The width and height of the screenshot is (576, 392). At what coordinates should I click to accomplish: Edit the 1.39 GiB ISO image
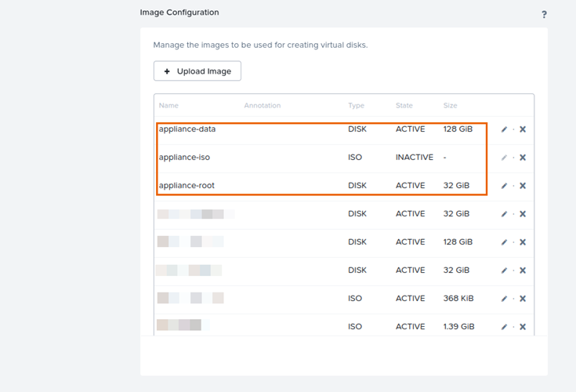tap(504, 327)
